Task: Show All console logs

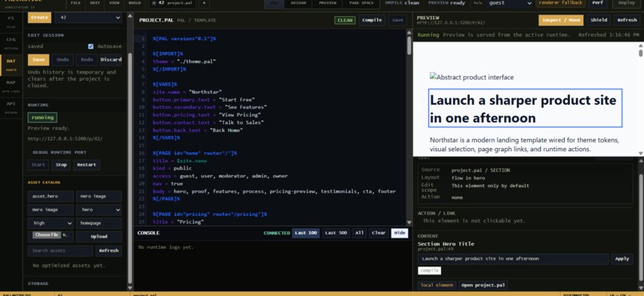Action: point(360,233)
